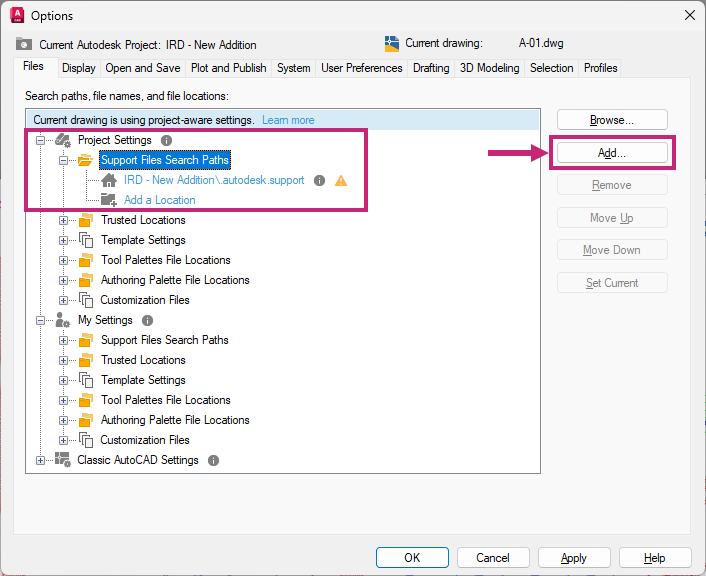This screenshot has width=706, height=576.
Task: Open the Learn more link
Action: pos(288,120)
